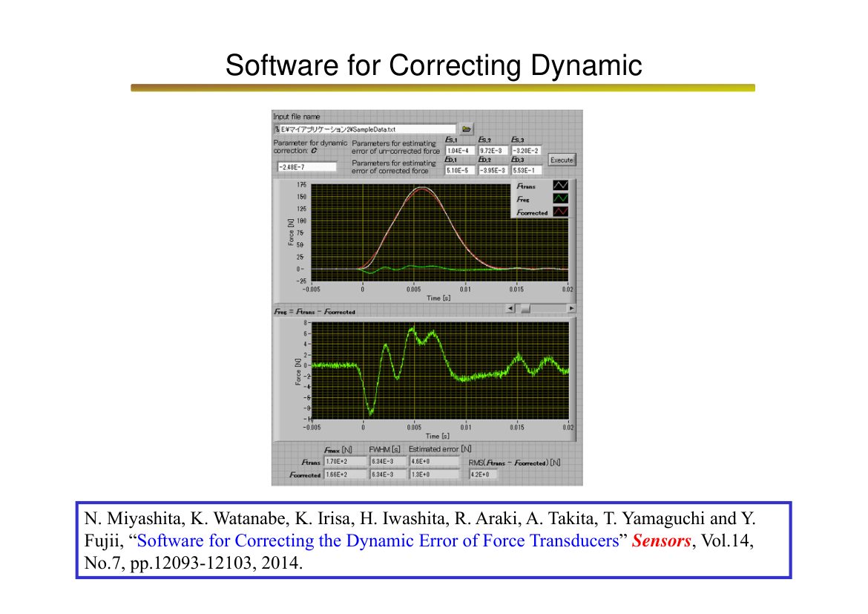The height and width of the screenshot is (614, 868).
Task: Click the Freg green legend line swatch
Action: (560, 198)
